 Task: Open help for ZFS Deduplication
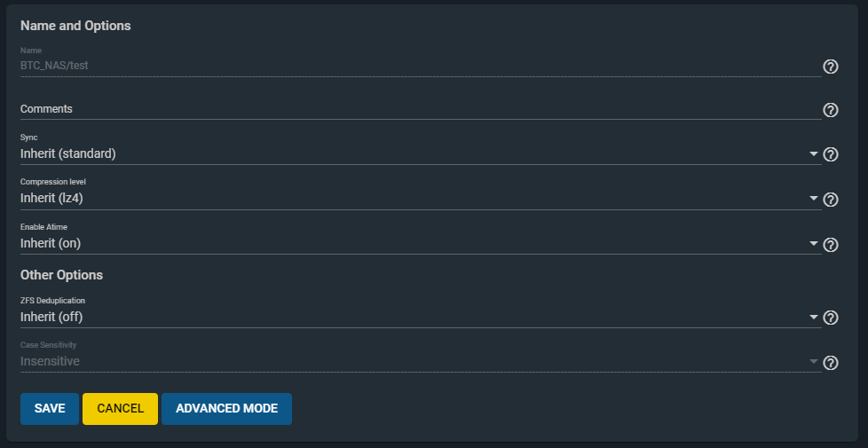coord(831,318)
